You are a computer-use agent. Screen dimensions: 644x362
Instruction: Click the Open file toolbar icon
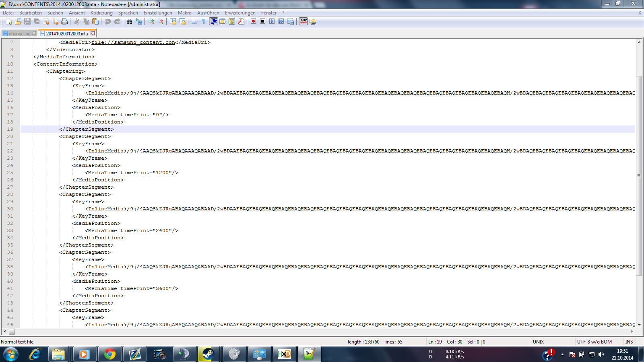18,21
